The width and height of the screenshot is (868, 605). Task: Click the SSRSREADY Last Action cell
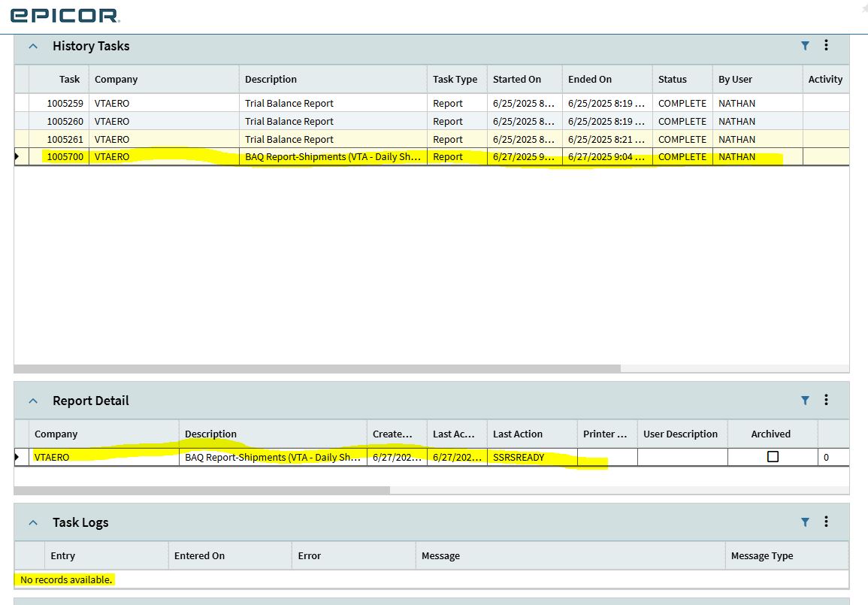(x=532, y=457)
